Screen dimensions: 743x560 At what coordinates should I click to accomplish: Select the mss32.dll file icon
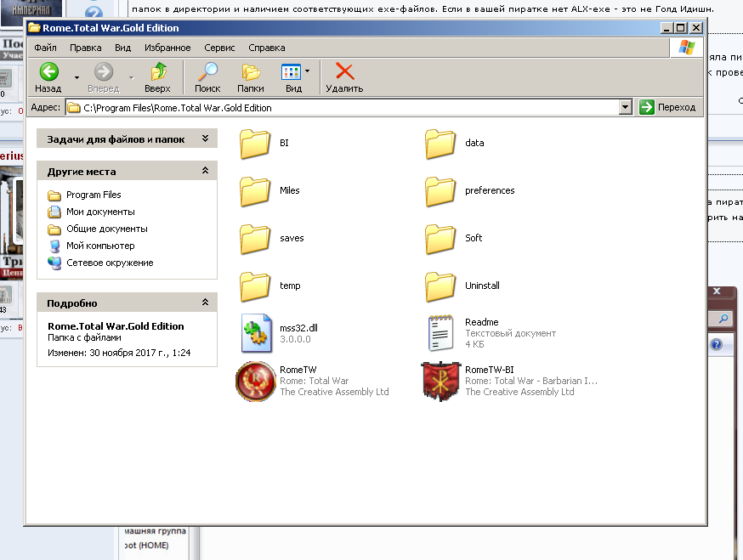(254, 333)
